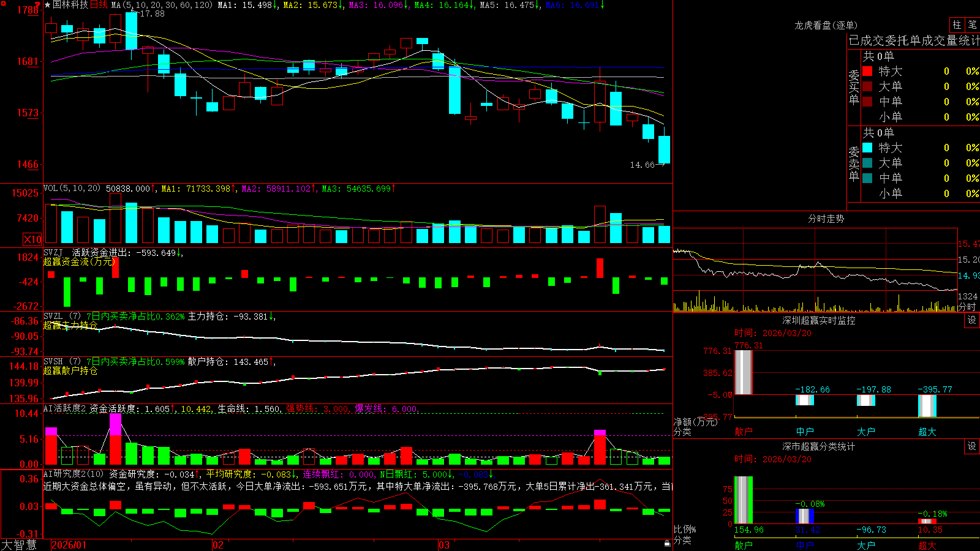Click the 委买单 特大 row label
This screenshot has width=980, height=551.
click(x=891, y=71)
